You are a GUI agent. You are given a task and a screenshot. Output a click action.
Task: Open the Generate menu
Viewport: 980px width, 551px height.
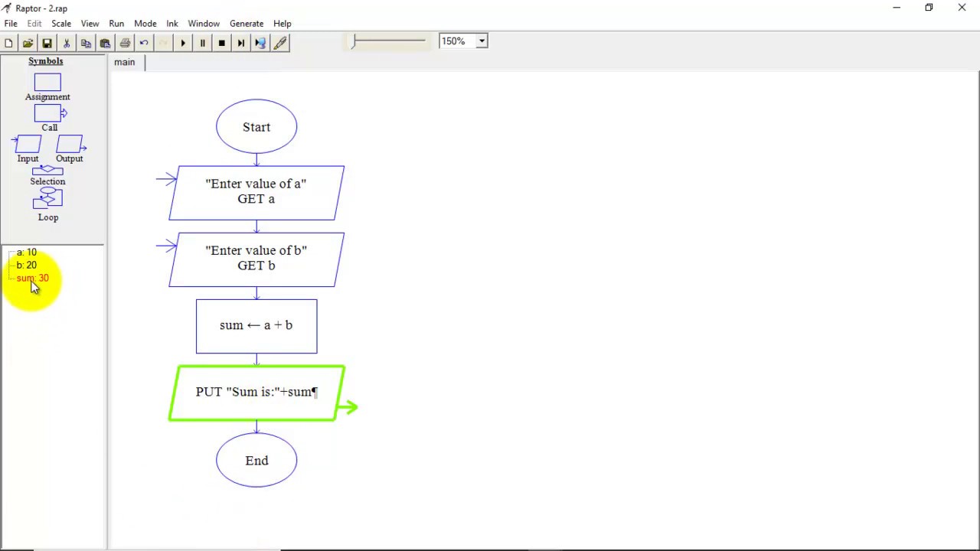coord(247,24)
